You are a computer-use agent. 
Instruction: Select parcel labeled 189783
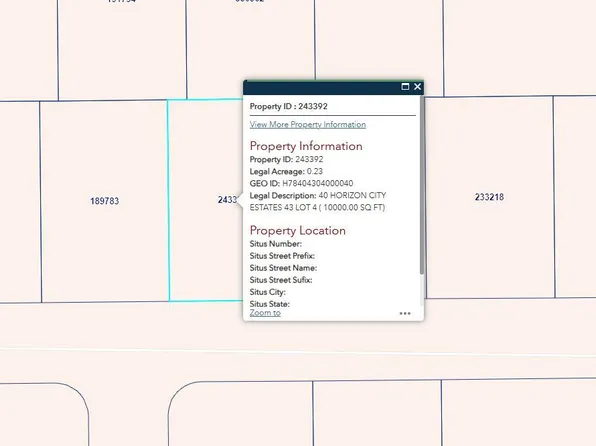[x=105, y=201]
